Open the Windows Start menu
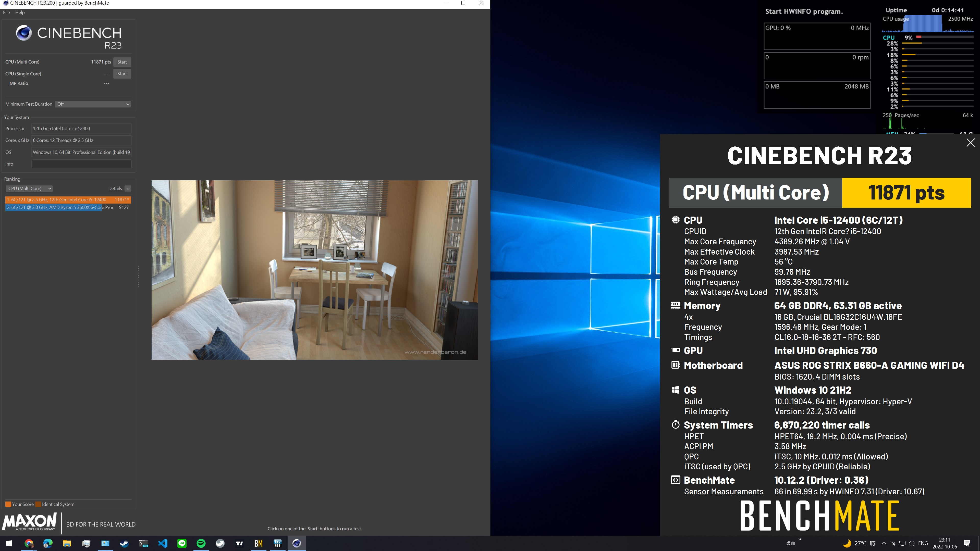 pyautogui.click(x=9, y=543)
